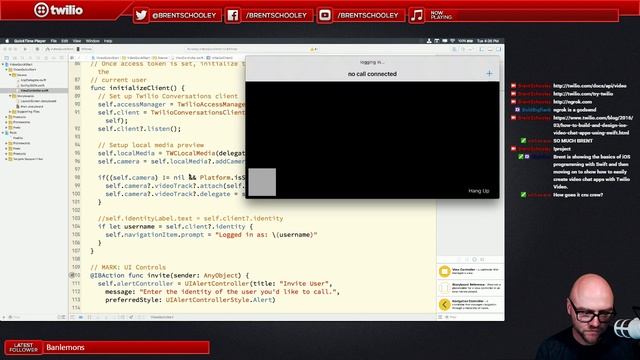Toggle the navigator panel visibility button
This screenshot has width=640, height=360.
coord(482,49)
